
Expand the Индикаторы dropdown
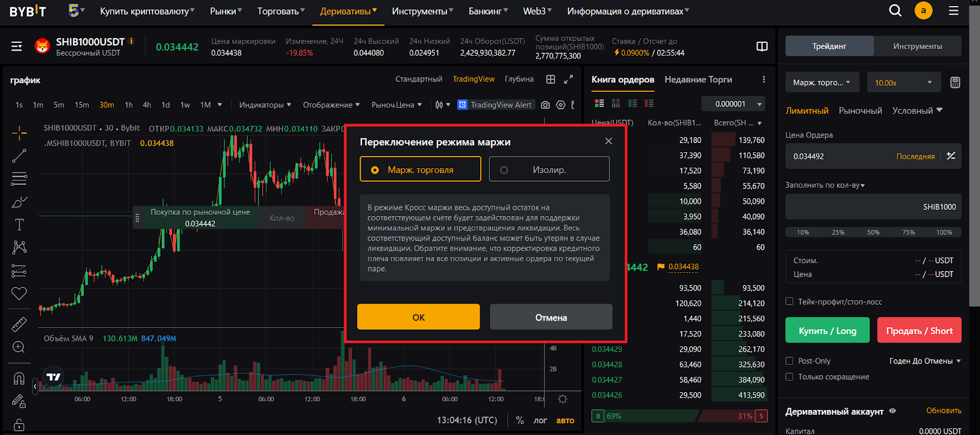(265, 105)
